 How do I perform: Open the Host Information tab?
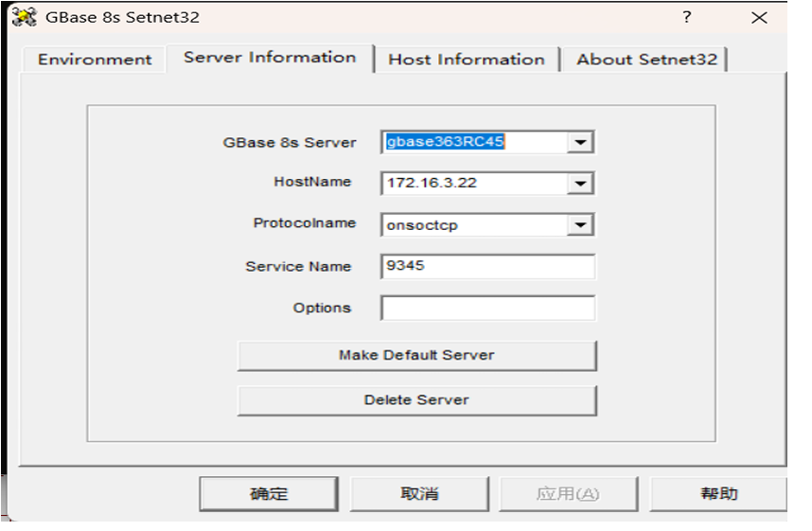[x=467, y=60]
